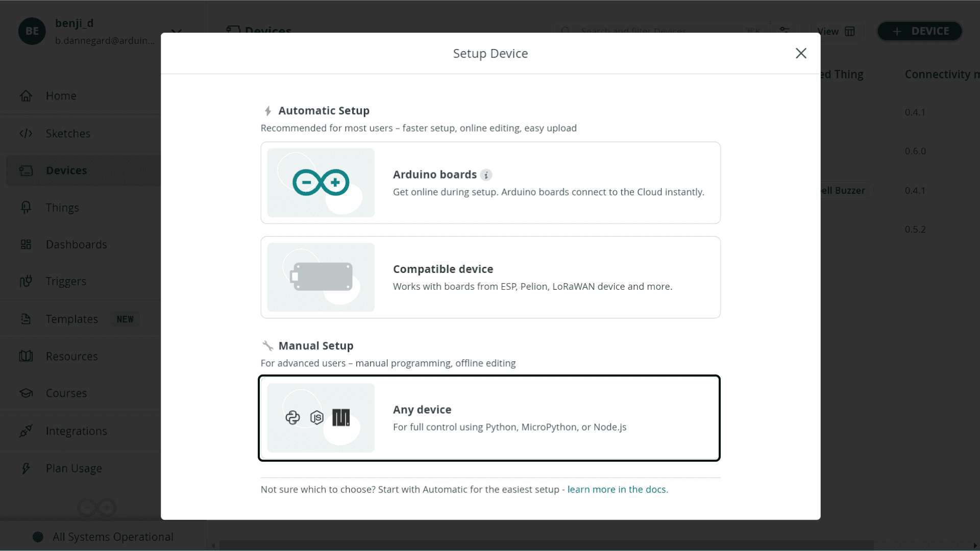
Task: Click the View layout toggle
Action: [x=836, y=32]
